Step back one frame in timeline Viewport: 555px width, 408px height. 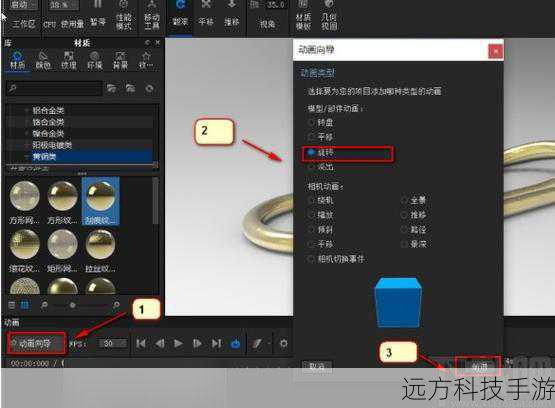tap(160, 343)
